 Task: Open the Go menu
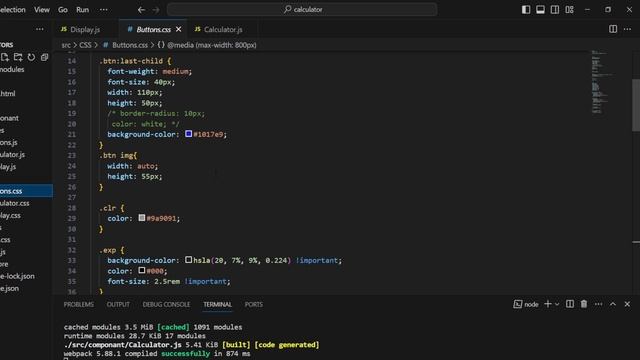tap(62, 9)
